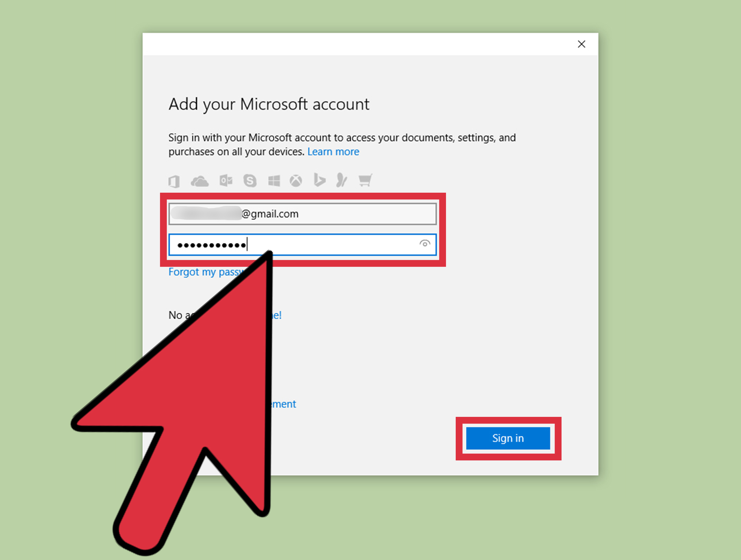
Task: Click the Add your Microsoft account heading
Action: click(x=269, y=104)
